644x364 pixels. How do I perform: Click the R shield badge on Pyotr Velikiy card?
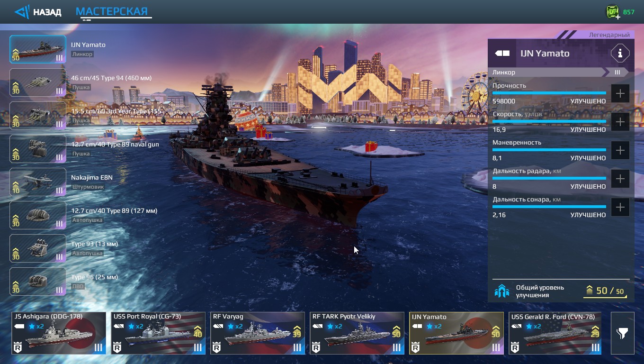[316, 348]
